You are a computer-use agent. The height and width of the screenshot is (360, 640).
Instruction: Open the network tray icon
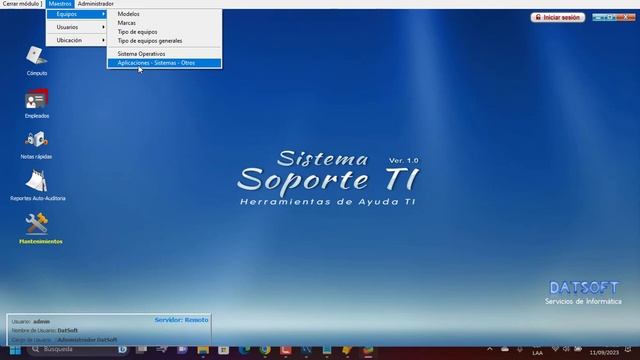pos(555,349)
